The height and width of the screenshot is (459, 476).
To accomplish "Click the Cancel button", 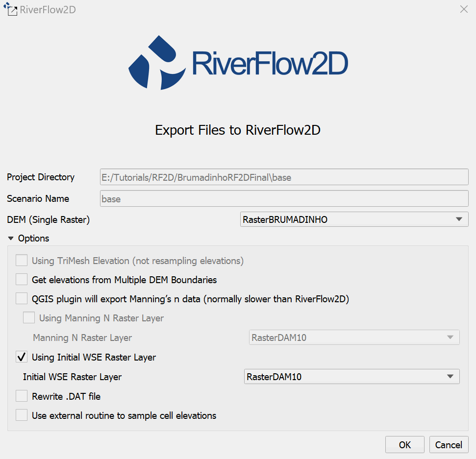I will tap(449, 445).
